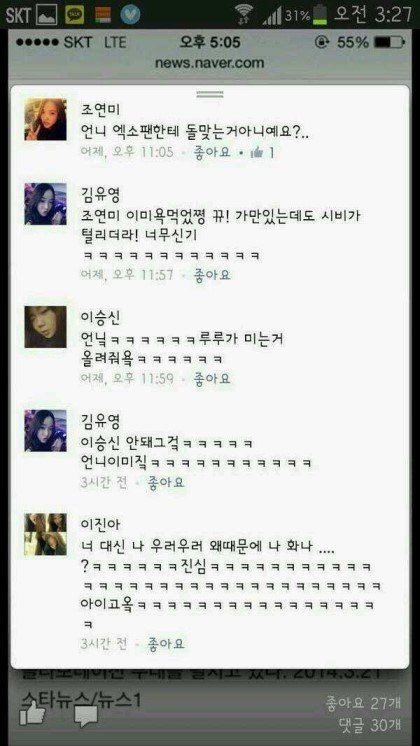Tap the blue heart app notification icon
The height and width of the screenshot is (746, 420).
pyautogui.click(x=130, y=14)
